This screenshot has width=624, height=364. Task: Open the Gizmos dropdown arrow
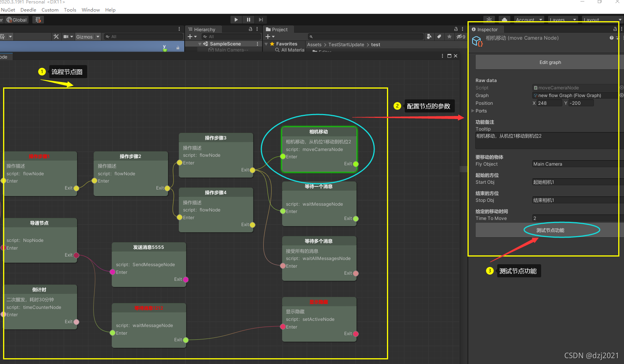(98, 37)
